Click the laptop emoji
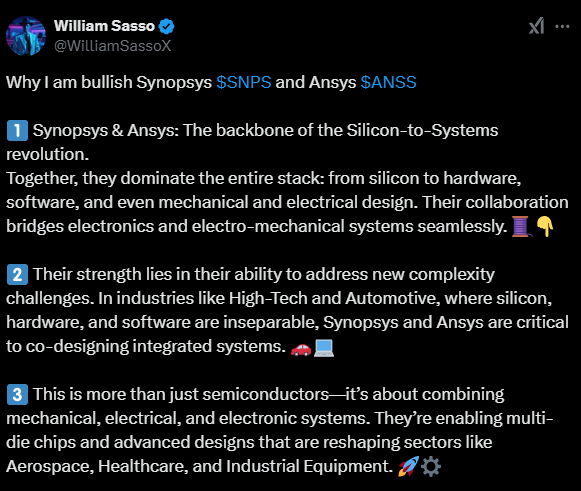This screenshot has width=581, height=491. tap(324, 348)
